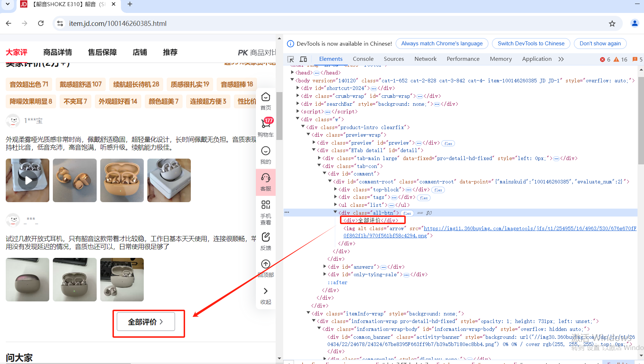Select the 售后保障 page tab
The width and height of the screenshot is (644, 364).
pyautogui.click(x=102, y=52)
